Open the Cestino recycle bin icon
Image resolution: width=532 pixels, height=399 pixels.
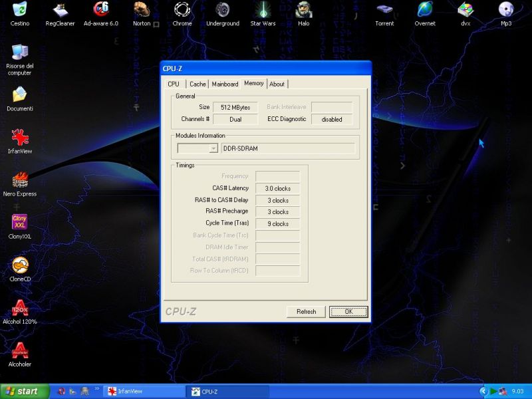tap(20, 13)
